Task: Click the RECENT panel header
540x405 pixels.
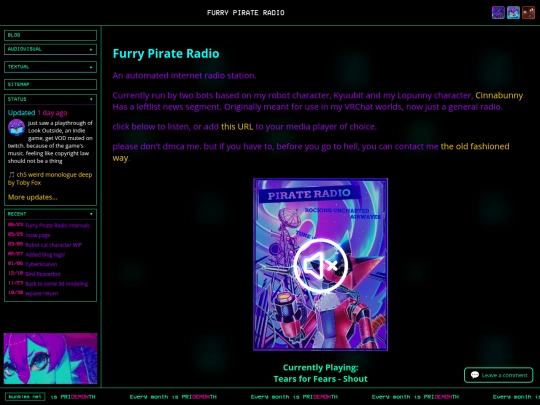Action: pos(50,214)
